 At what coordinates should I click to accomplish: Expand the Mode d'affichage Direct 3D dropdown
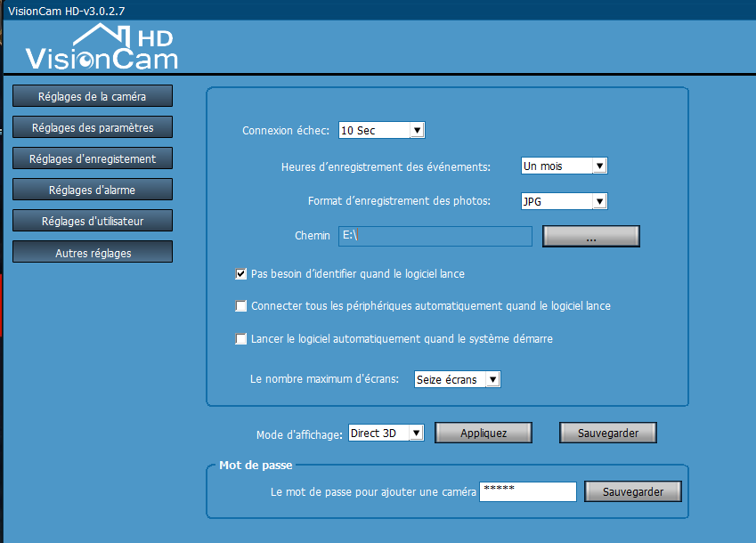click(x=416, y=434)
